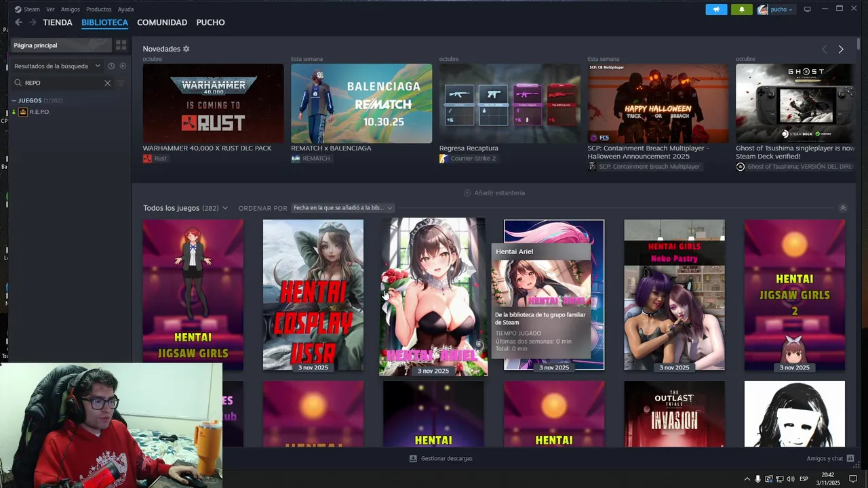Open the Ghost of Tsushima news image
The height and width of the screenshot is (488, 868).
click(795, 103)
